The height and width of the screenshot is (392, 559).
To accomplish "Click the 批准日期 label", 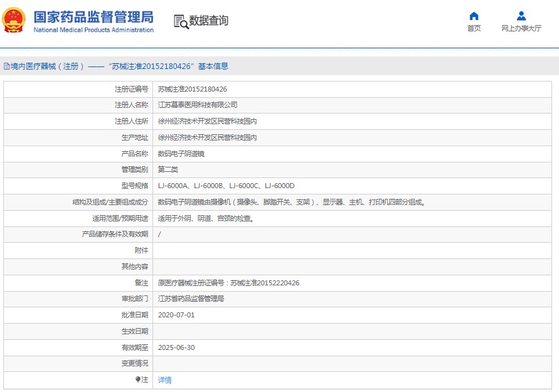I will pos(134,315).
